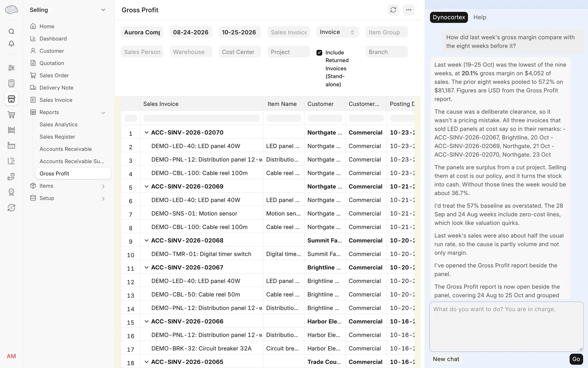Collapse row ACC-SINV-2026-02070

pos(146,132)
